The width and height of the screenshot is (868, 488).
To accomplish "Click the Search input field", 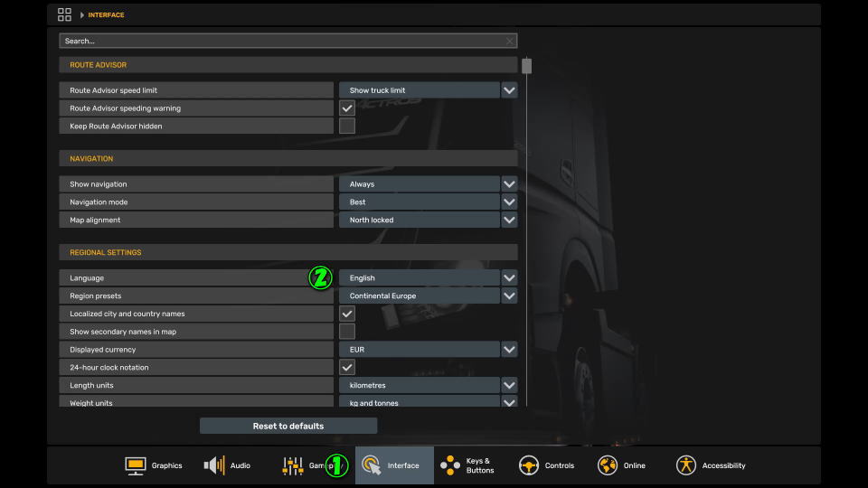I will coord(280,41).
